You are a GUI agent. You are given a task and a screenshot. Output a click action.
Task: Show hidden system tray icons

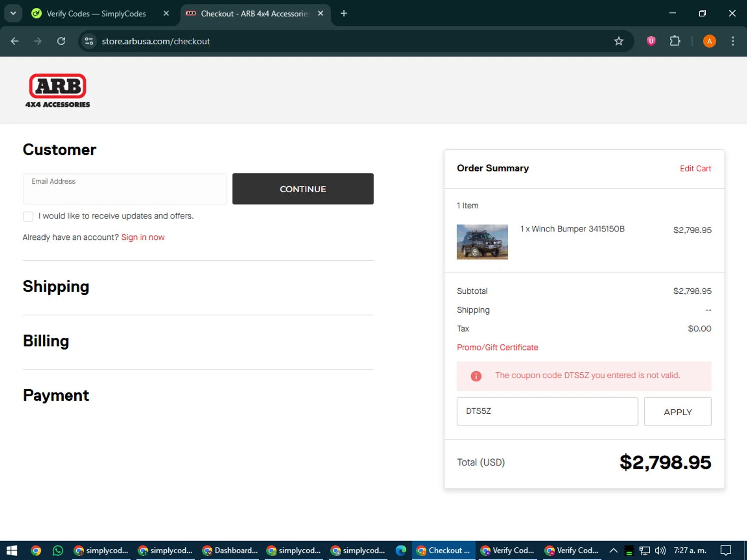click(614, 551)
